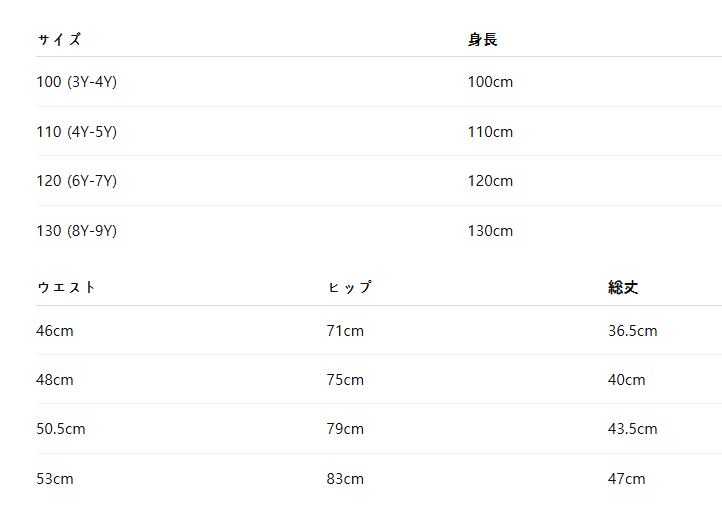Select the 110 (4Y-5Y) size cell
This screenshot has width=722, height=523.
tap(76, 132)
